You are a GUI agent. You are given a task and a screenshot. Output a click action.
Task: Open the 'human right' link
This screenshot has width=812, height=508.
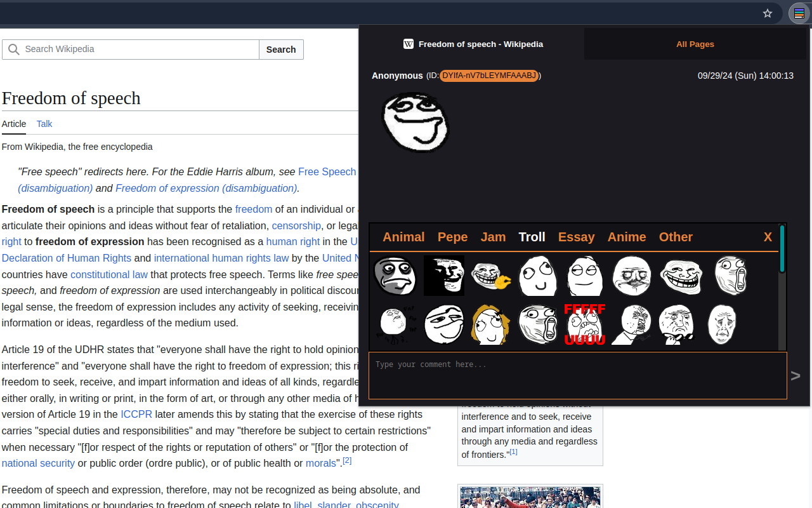tap(293, 241)
